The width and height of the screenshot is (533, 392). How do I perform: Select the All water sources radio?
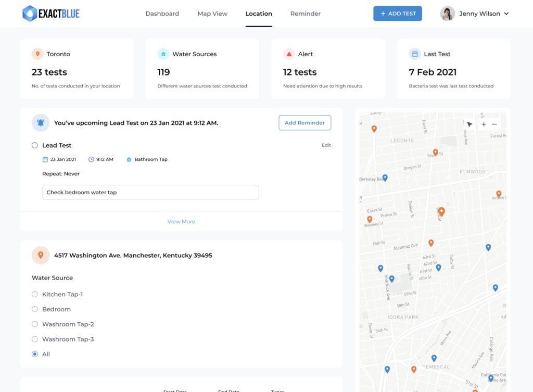[35, 354]
